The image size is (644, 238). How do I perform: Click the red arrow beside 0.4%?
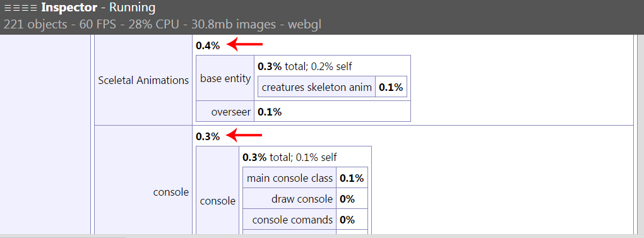point(244,44)
